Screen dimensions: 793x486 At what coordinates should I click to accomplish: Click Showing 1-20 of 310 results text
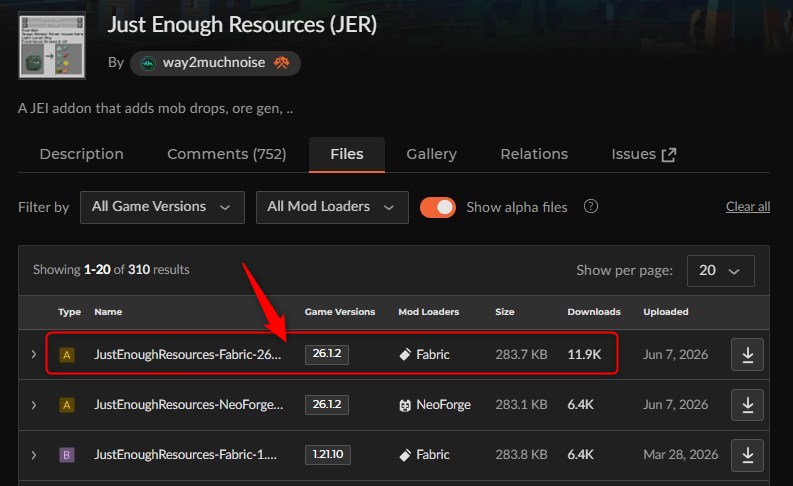click(x=111, y=270)
